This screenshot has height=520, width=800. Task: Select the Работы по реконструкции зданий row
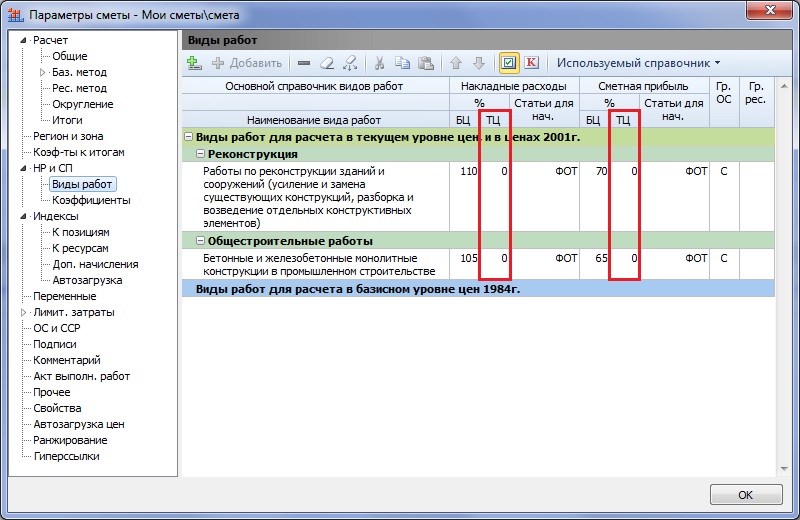[x=478, y=197]
